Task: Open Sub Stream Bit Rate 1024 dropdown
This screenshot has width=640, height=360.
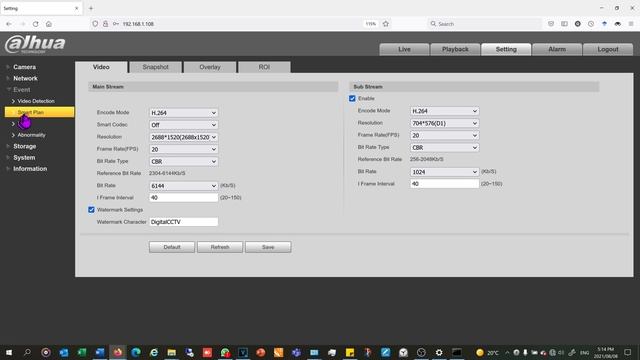Action: (444, 172)
